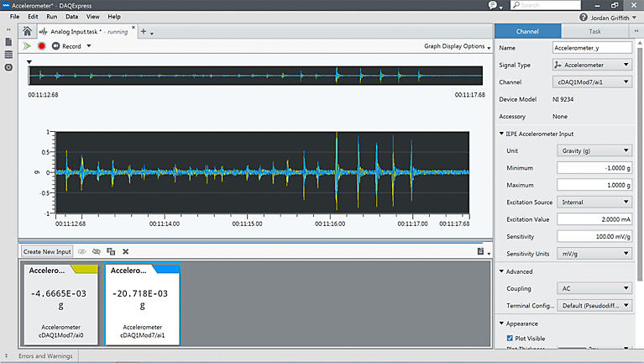Click the show channel eye icon
This screenshot has width=644, height=363.
point(82,251)
